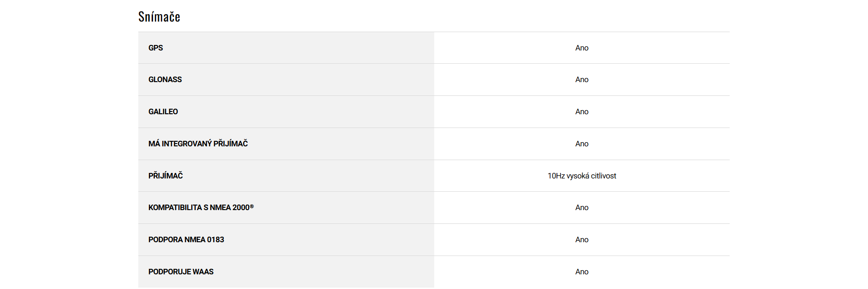This screenshot has width=868, height=289.
Task: Select the PŘIJÍMAČ row label
Action: (x=165, y=176)
